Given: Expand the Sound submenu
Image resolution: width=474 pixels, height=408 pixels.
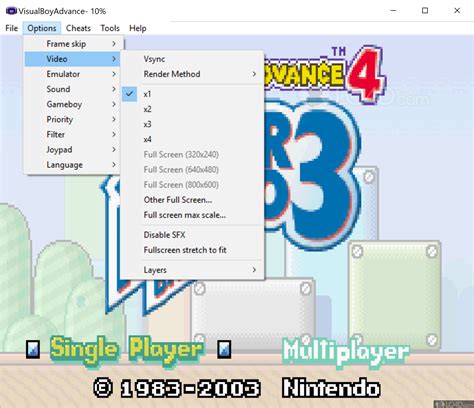Looking at the screenshot, I should point(72,89).
